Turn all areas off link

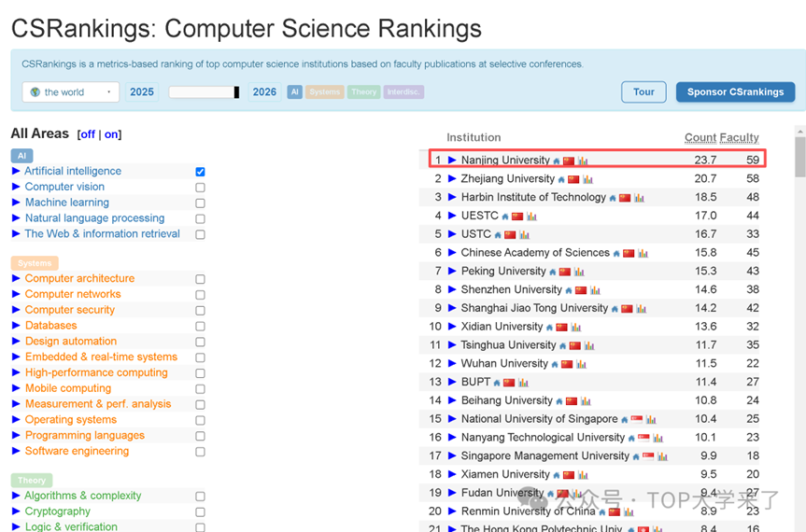88,134
